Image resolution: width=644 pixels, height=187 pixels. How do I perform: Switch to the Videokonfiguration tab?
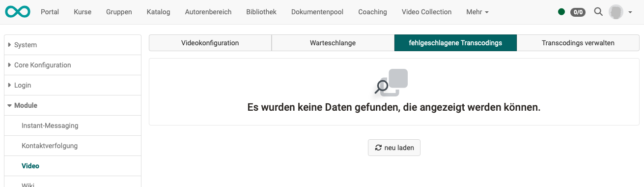[210, 43]
